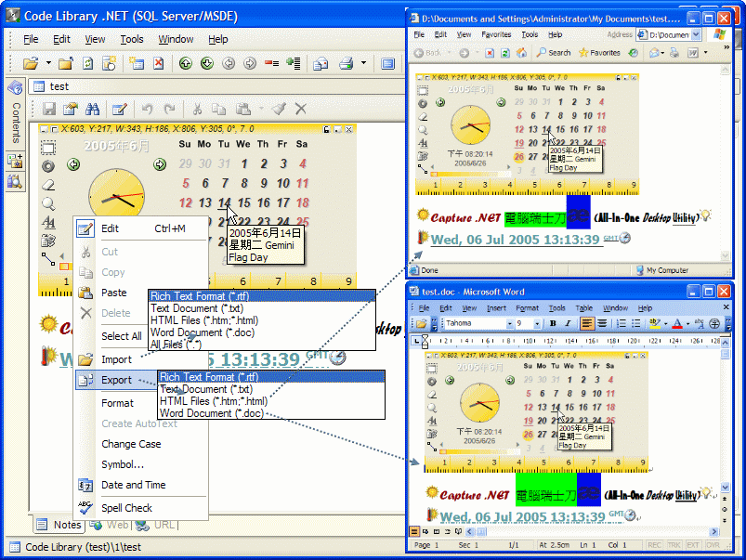This screenshot has height=560, width=746.
Task: Open the Table menu in Word
Action: coord(583,307)
